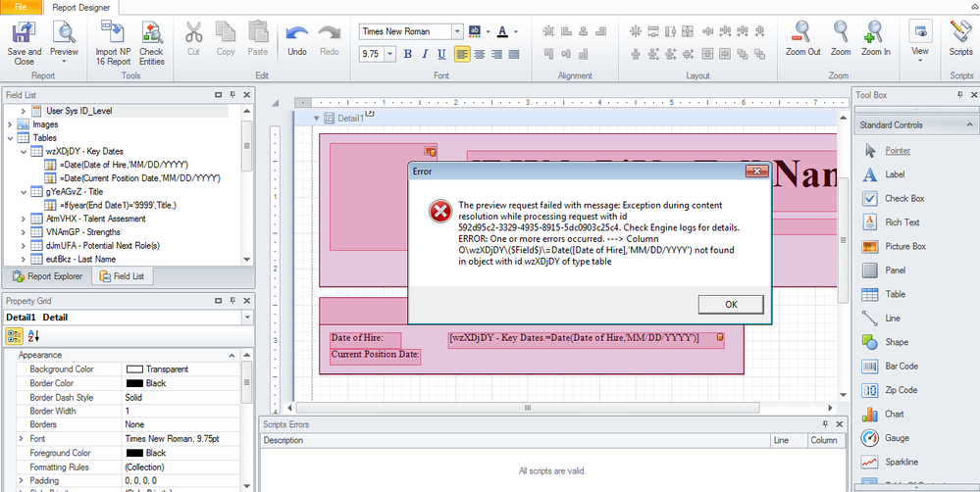Open the Times New Roman font dropdown
980x492 pixels.
(x=456, y=31)
